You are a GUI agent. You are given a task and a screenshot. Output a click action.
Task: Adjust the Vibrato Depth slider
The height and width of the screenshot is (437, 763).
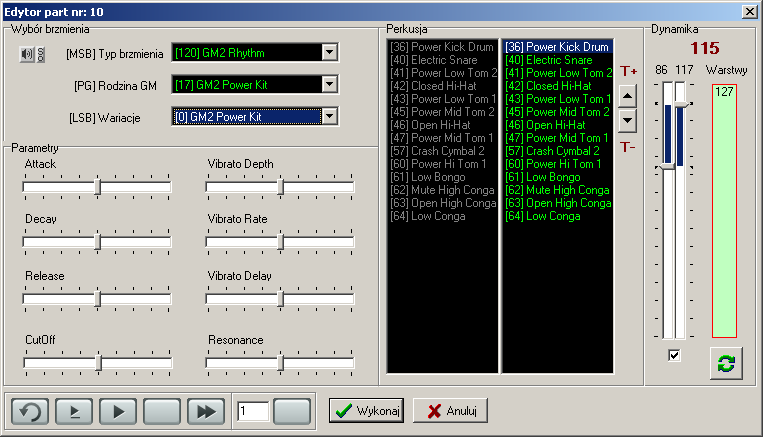(x=280, y=187)
